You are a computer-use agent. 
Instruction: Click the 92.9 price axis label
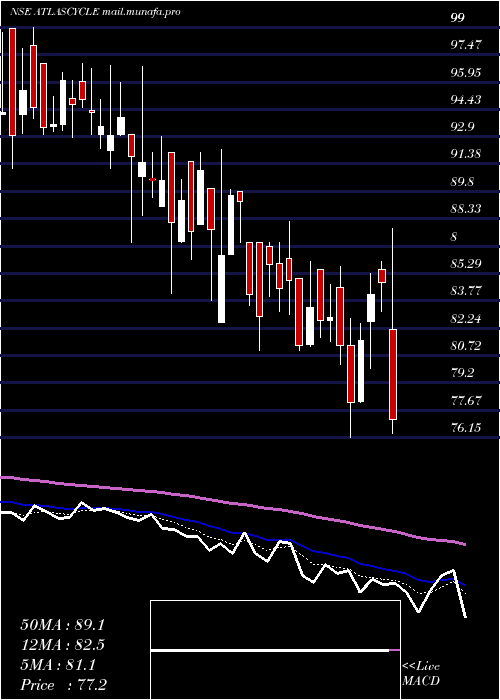pos(462,127)
